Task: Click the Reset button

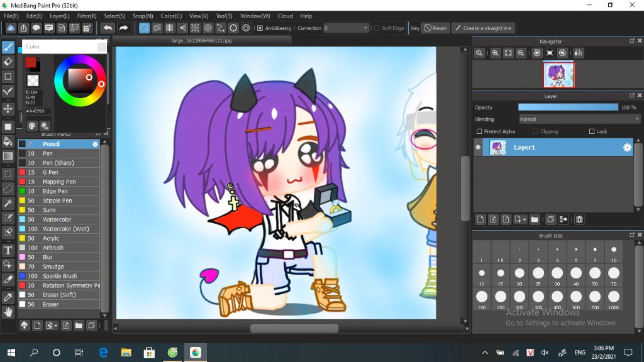Action: point(435,28)
